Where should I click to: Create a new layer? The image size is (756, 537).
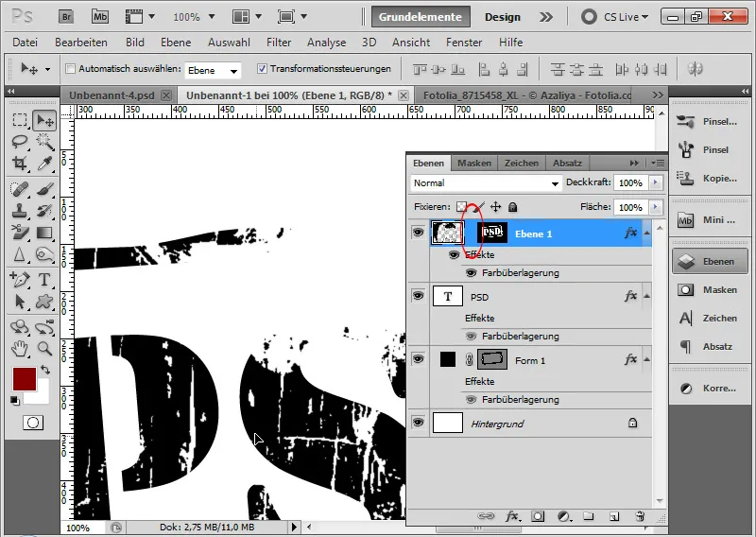click(613, 517)
